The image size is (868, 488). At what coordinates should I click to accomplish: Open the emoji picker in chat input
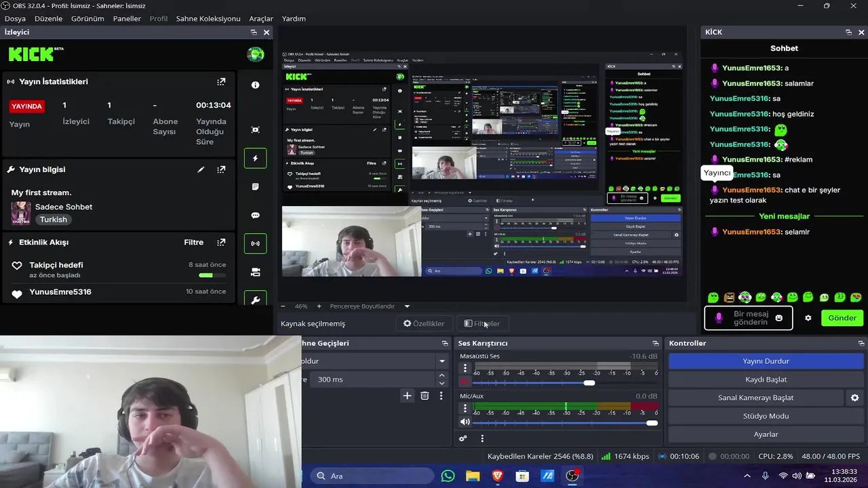pyautogui.click(x=778, y=318)
